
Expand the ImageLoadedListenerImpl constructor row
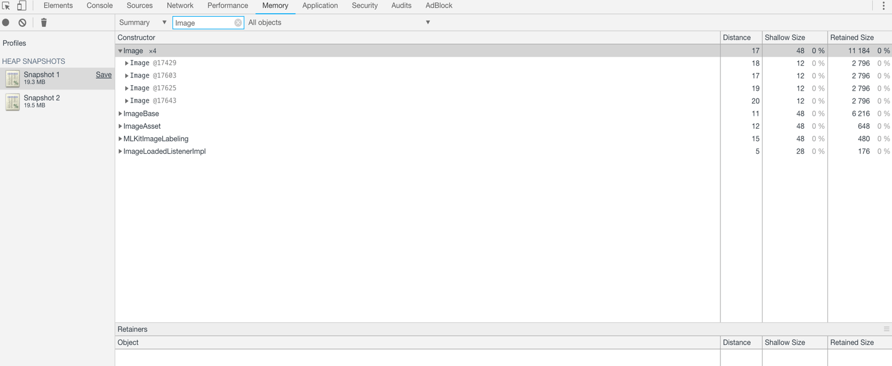click(x=120, y=151)
